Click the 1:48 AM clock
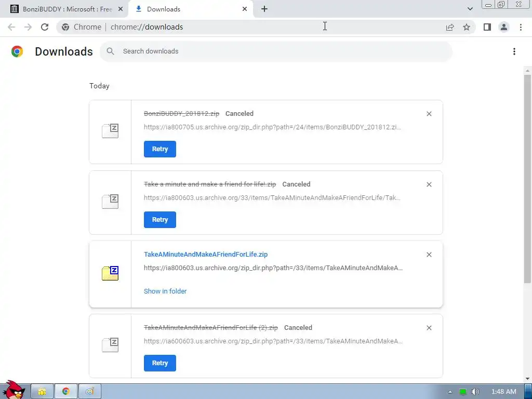532x399 pixels. 504,392
